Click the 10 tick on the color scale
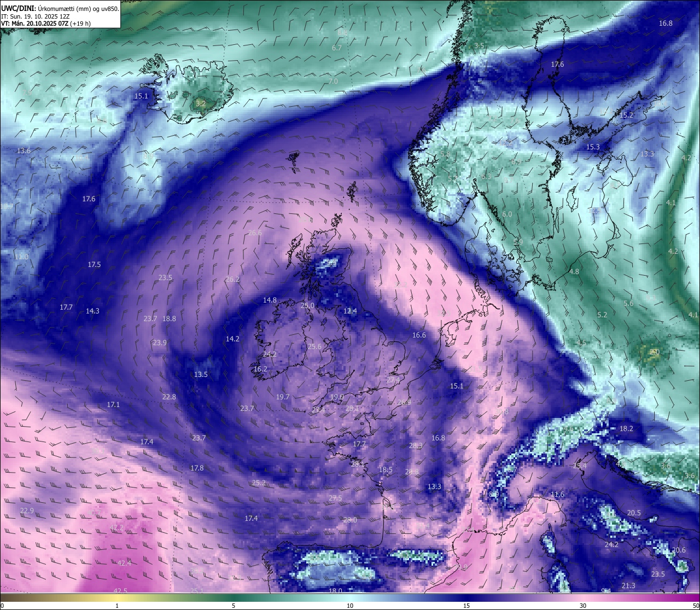Image resolution: width=700 pixels, height=610 pixels. pos(350,606)
